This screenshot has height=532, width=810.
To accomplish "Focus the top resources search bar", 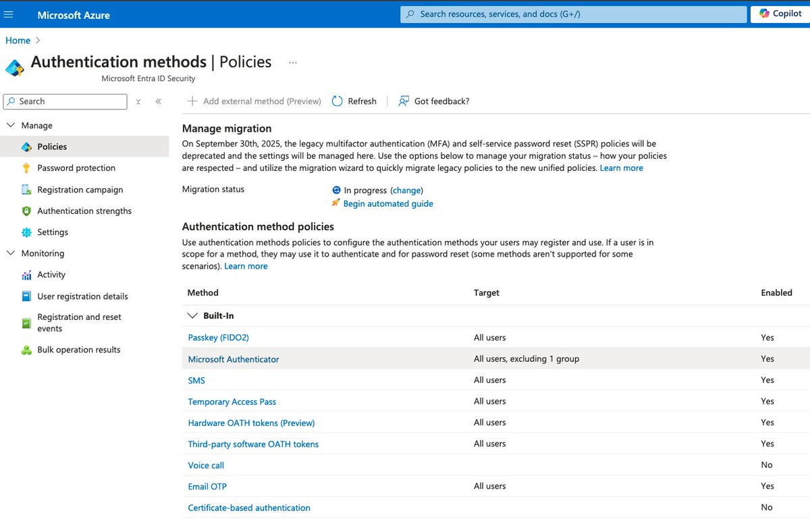I will click(574, 14).
